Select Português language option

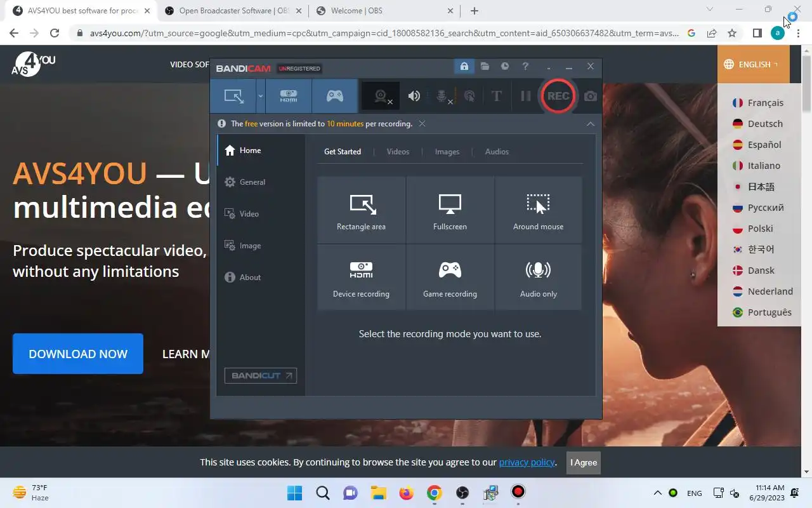762,312
